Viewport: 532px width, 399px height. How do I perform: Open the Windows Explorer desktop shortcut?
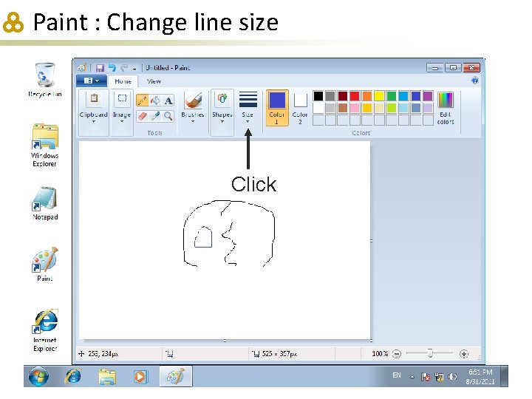[x=45, y=146]
